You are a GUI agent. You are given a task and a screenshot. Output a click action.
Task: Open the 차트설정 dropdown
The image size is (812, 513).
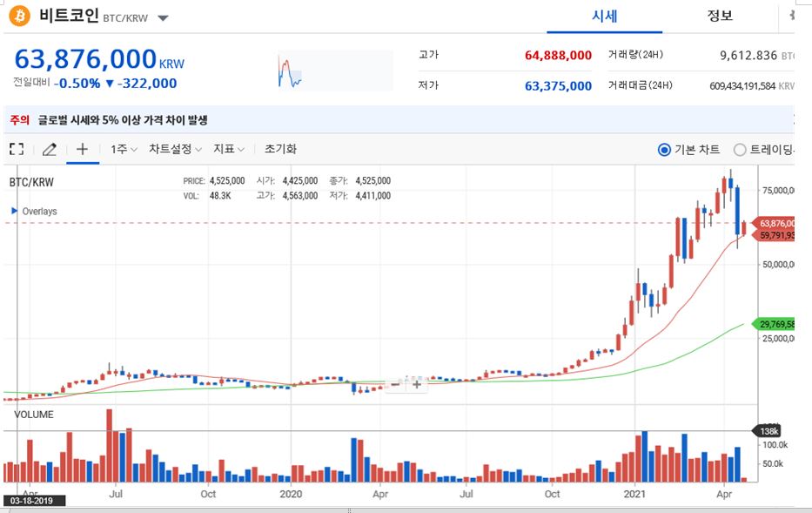pos(175,149)
